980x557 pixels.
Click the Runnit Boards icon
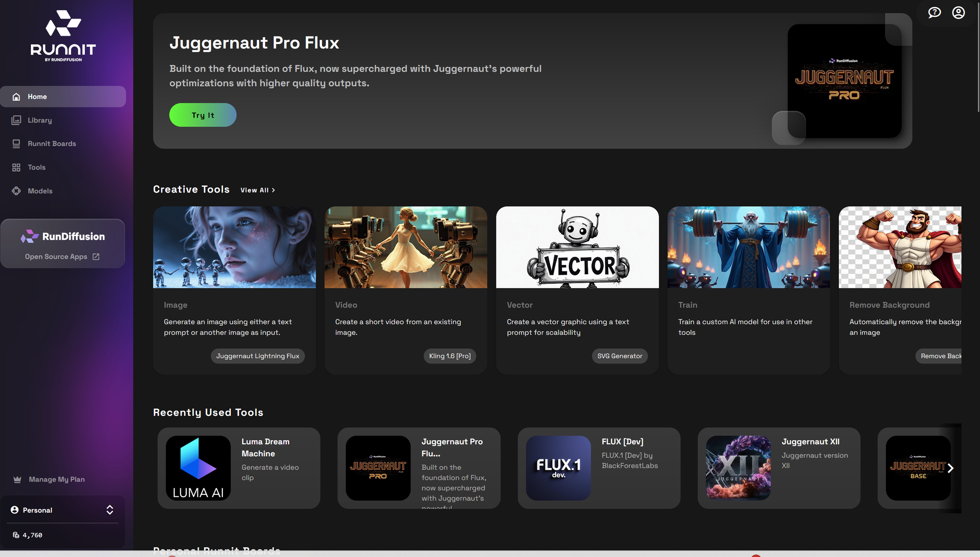16,144
